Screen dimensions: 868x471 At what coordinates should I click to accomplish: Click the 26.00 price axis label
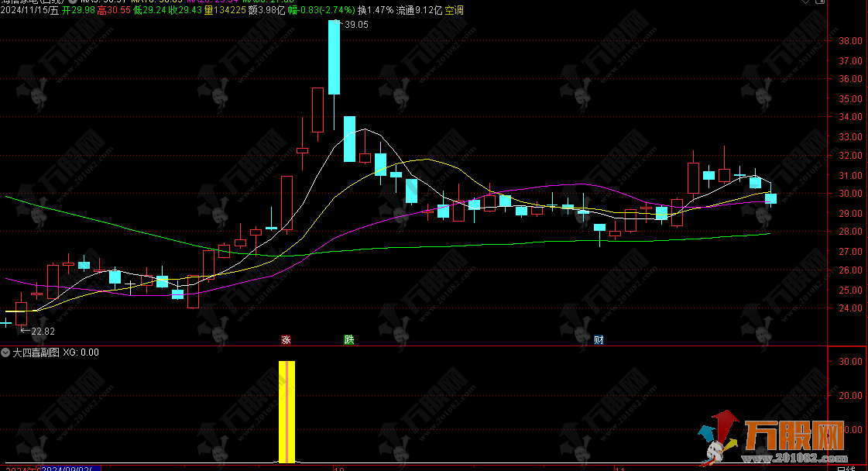point(851,270)
